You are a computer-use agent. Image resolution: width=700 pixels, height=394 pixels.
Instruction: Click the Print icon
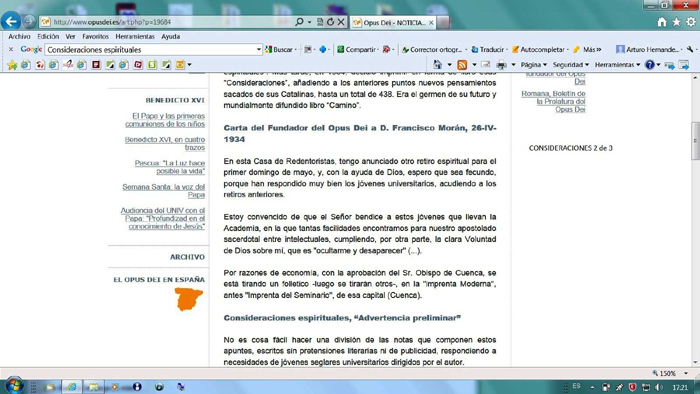(501, 65)
